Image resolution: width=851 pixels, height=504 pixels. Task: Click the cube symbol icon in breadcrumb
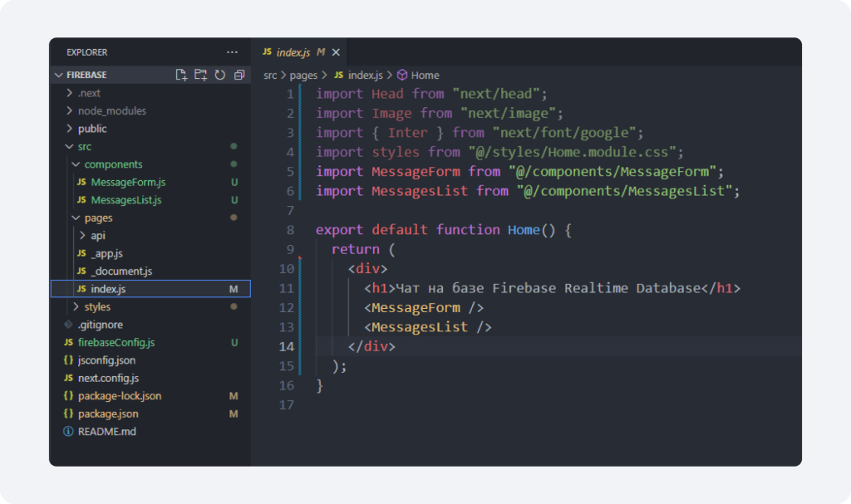tap(402, 75)
